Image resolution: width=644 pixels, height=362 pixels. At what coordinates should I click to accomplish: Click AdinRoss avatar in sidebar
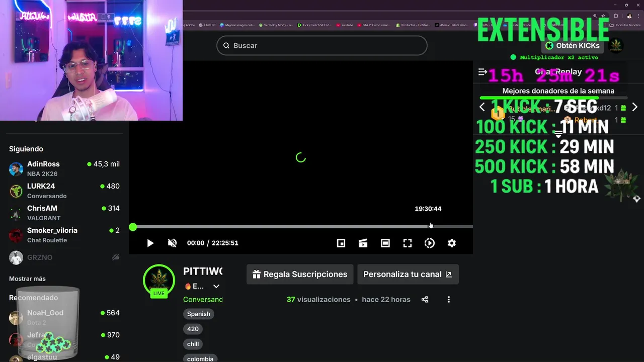(16, 169)
